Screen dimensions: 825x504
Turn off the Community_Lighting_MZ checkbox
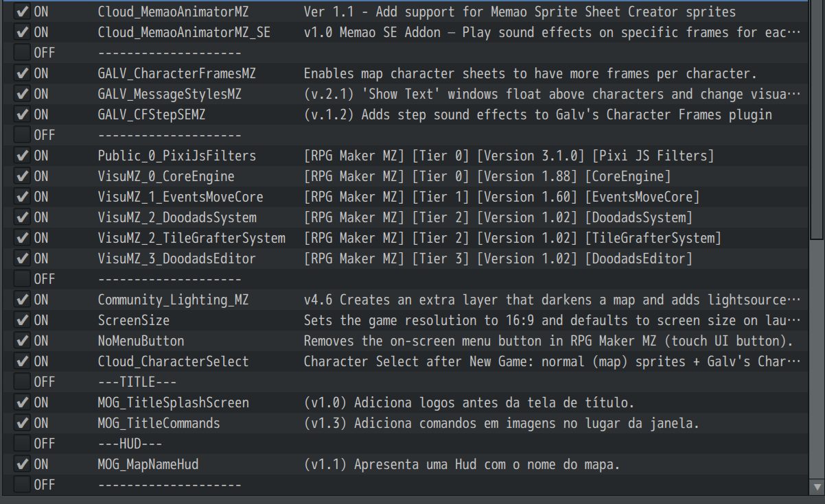[x=22, y=300]
